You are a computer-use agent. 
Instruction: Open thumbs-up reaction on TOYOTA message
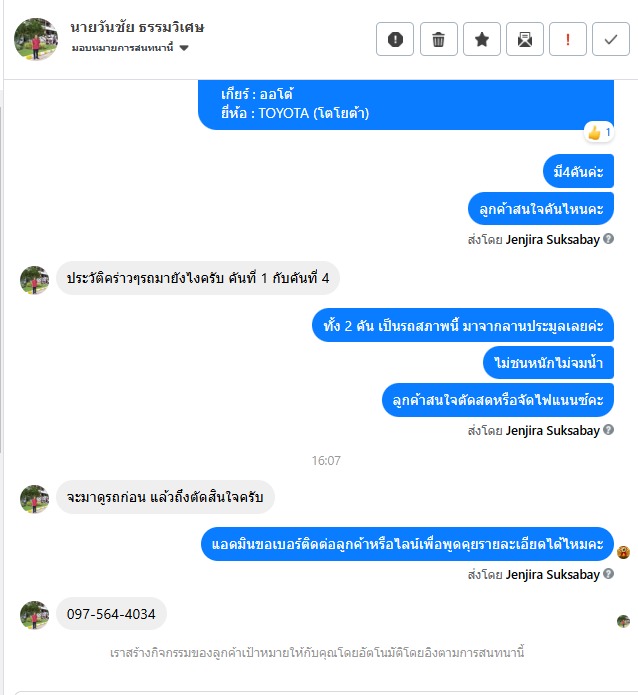[599, 132]
